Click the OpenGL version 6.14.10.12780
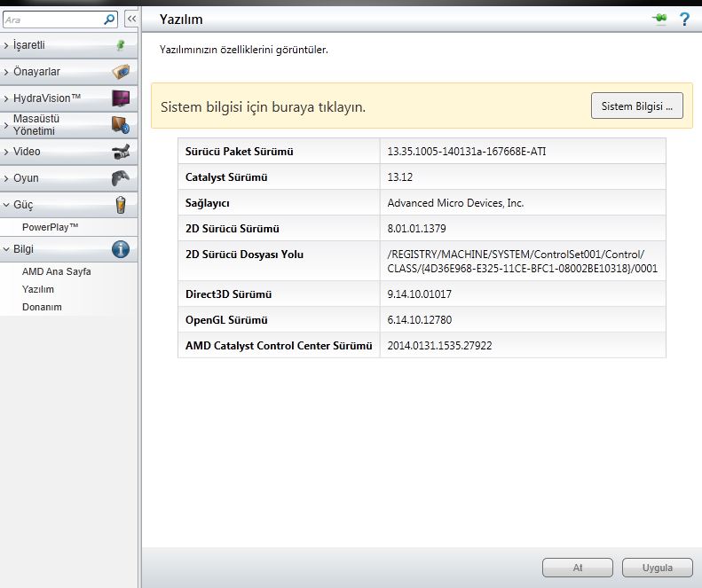This screenshot has height=588, width=702. pos(420,320)
